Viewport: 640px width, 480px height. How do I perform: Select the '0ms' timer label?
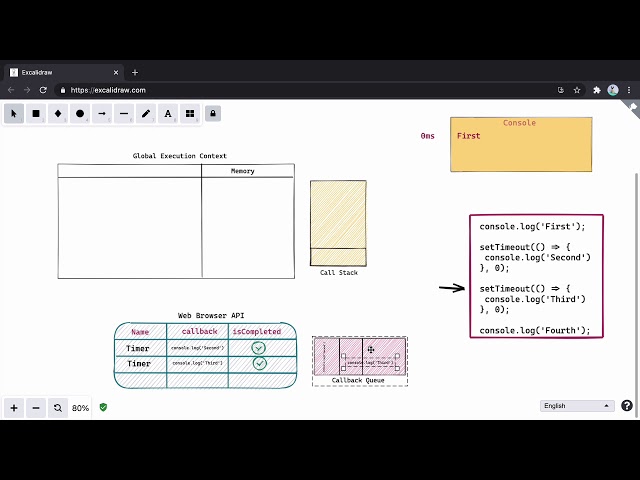pyautogui.click(x=427, y=136)
